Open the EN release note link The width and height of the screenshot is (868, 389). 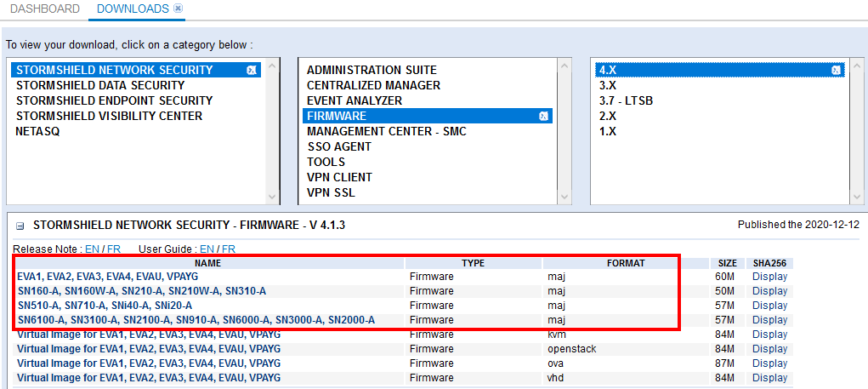click(90, 249)
